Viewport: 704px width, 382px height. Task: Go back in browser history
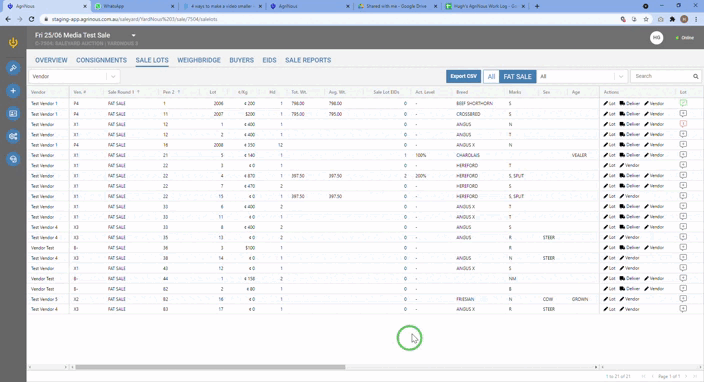point(8,19)
